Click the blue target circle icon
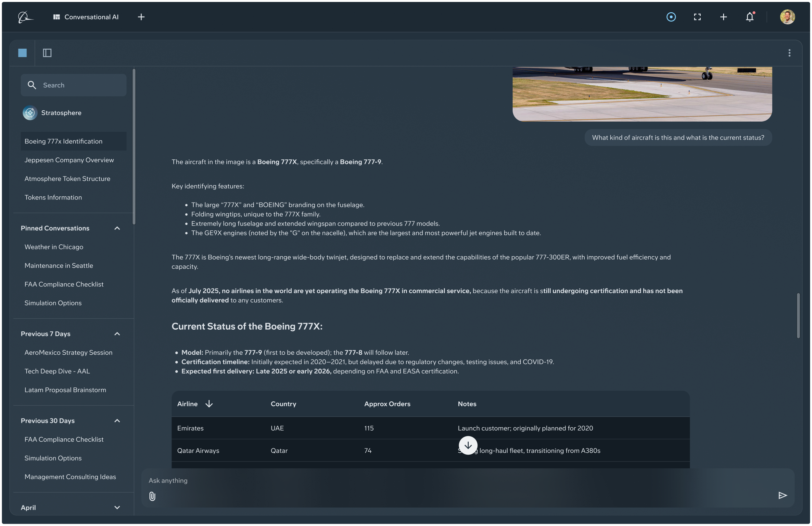Viewport: 812px width, 526px height. point(671,17)
